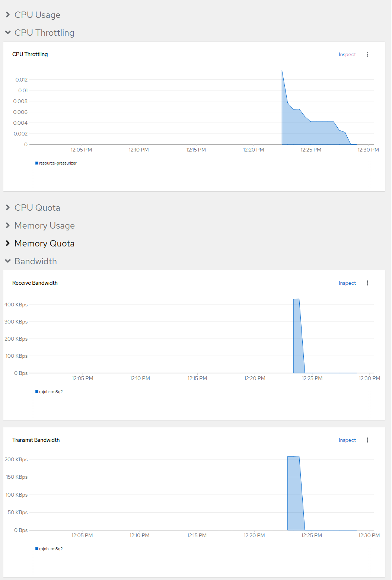Collapse the CPU Throttling section

pyautogui.click(x=44, y=33)
